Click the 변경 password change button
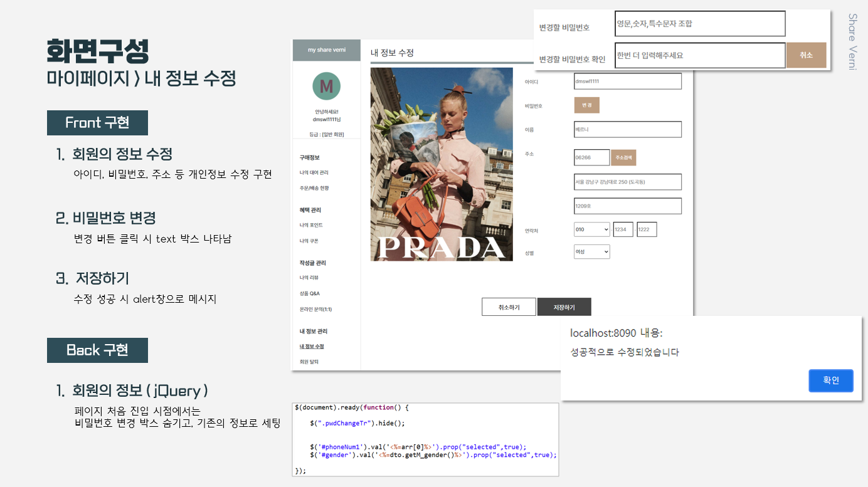Screen dimensions: 868x487 coord(586,105)
